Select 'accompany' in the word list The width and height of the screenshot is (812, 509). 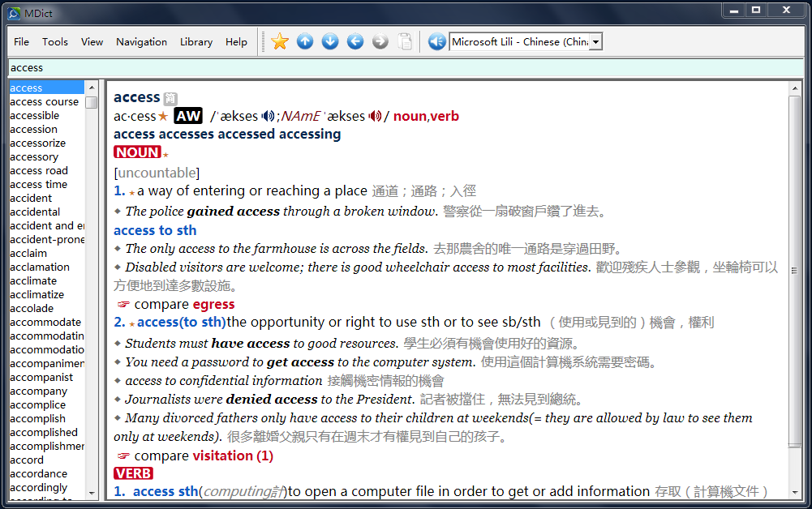point(39,391)
